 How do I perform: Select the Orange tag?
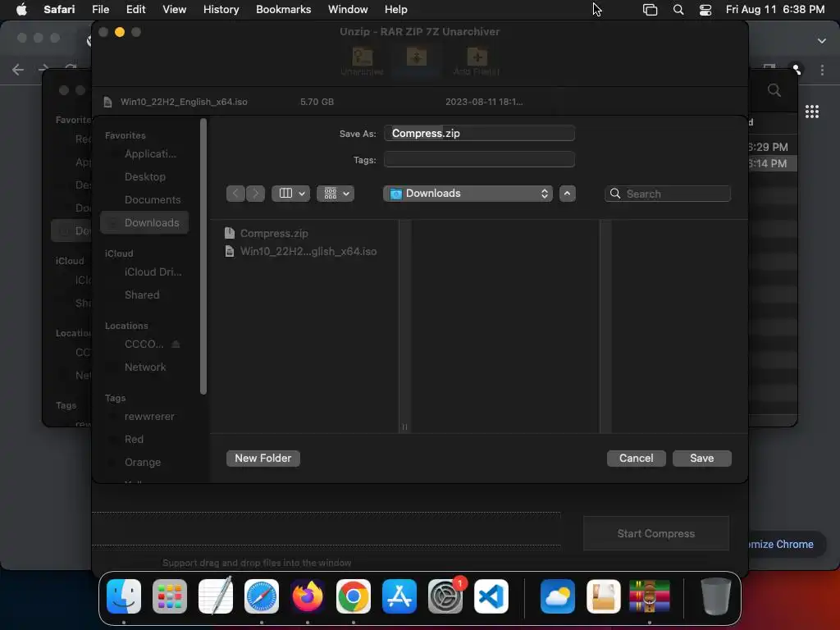click(144, 463)
